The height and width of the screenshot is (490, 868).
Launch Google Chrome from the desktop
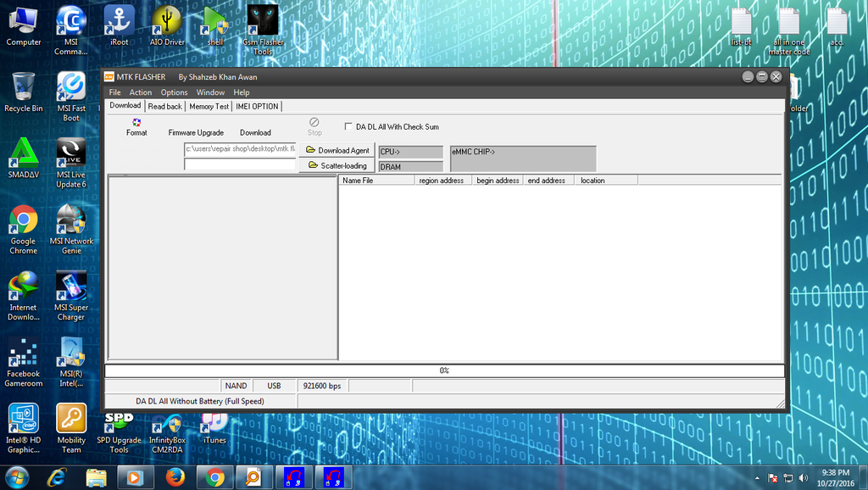[x=23, y=222]
